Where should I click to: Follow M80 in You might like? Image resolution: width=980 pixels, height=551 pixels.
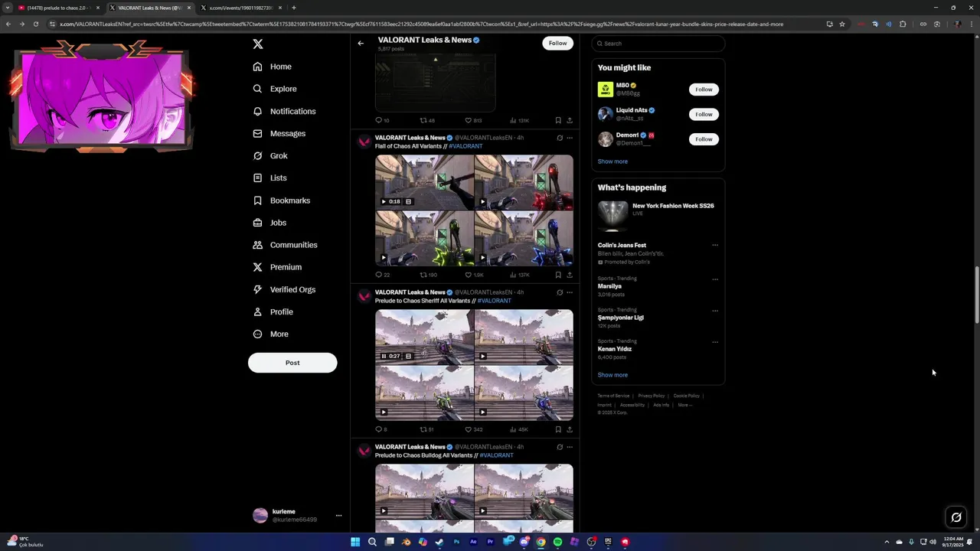coord(704,90)
